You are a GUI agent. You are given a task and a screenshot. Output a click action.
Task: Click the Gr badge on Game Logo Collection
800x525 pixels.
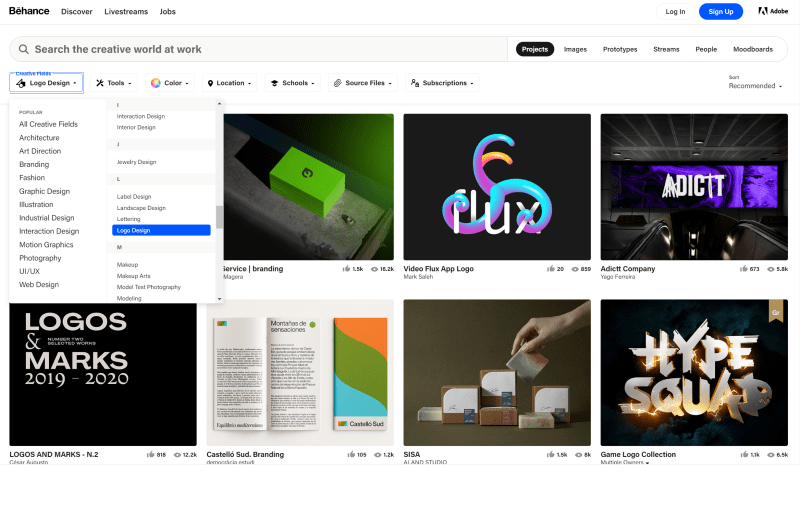(x=775, y=311)
